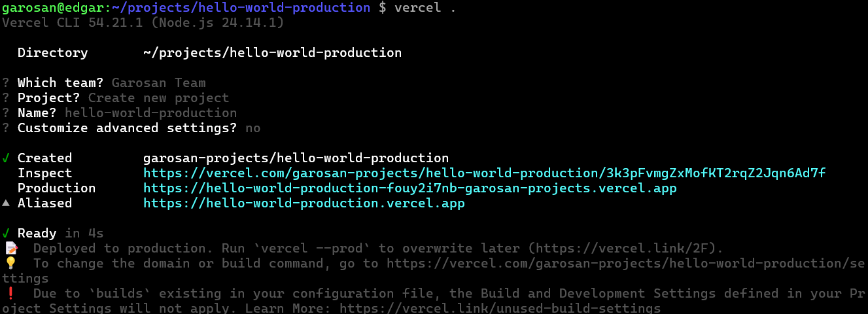Click the light bulb tip icon
This screenshot has height=314, width=868.
tap(10, 264)
